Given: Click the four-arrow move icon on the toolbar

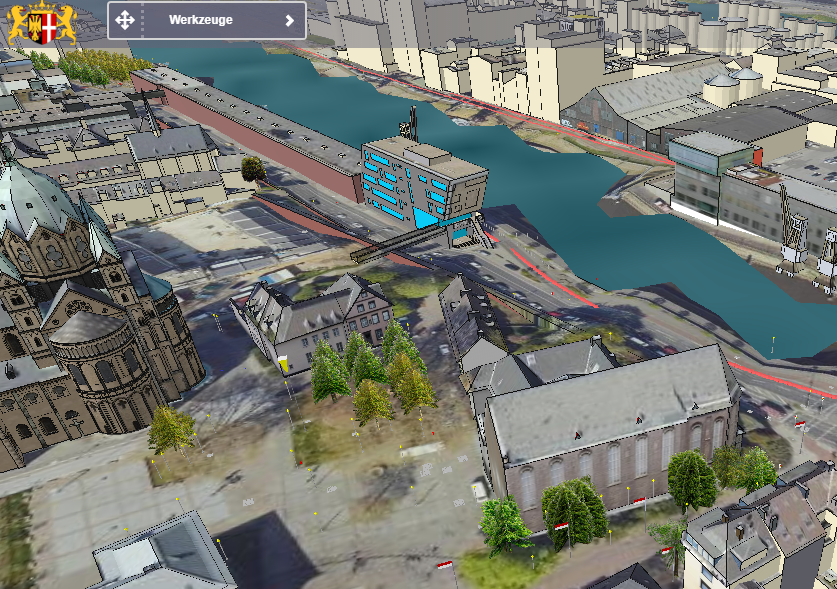Looking at the screenshot, I should point(126,20).
